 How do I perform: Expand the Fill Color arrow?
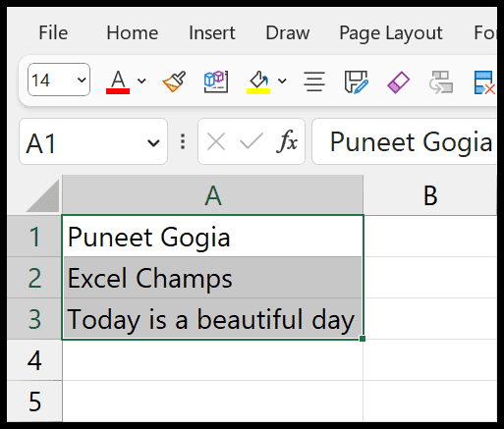(282, 80)
